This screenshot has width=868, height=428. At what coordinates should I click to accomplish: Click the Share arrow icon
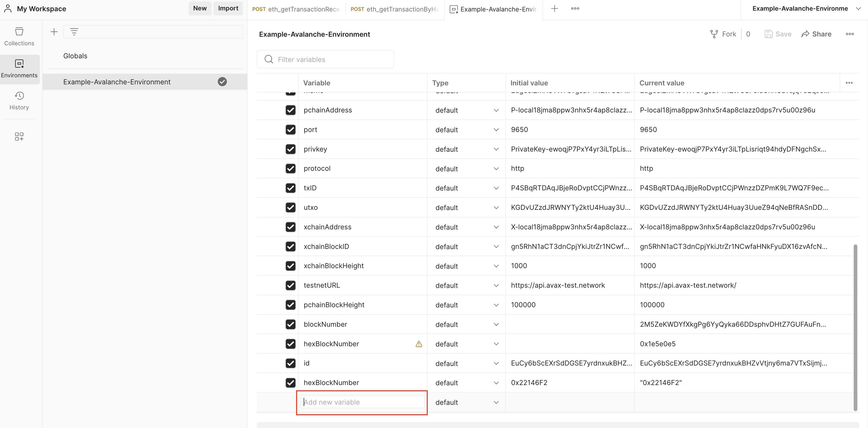point(805,34)
